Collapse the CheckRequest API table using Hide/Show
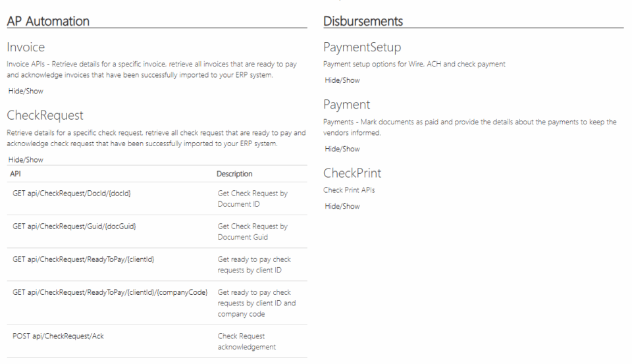 tap(24, 159)
